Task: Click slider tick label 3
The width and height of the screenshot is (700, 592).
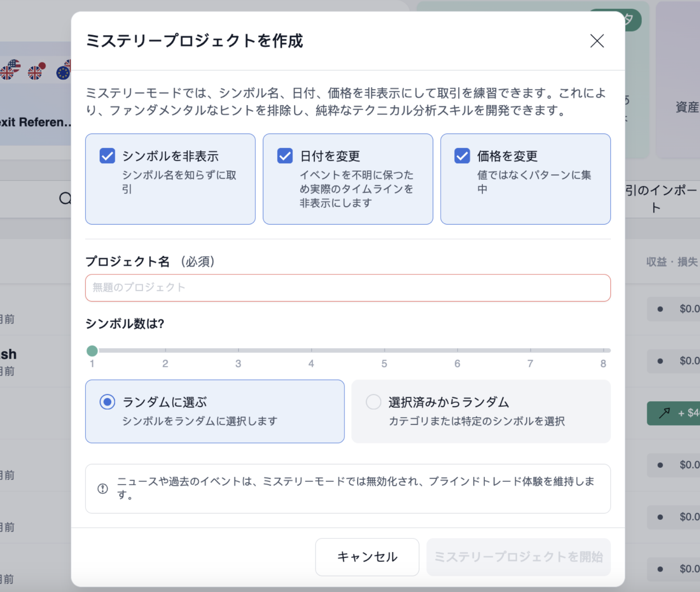Action: pyautogui.click(x=238, y=364)
